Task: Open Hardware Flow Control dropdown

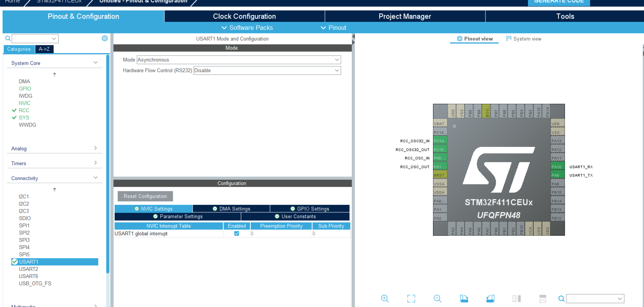Action: click(267, 70)
